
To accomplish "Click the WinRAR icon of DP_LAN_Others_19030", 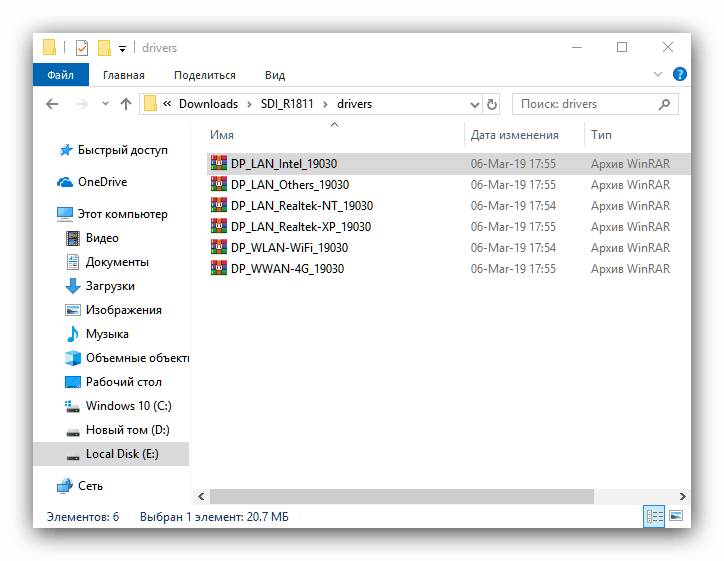I will click(218, 184).
